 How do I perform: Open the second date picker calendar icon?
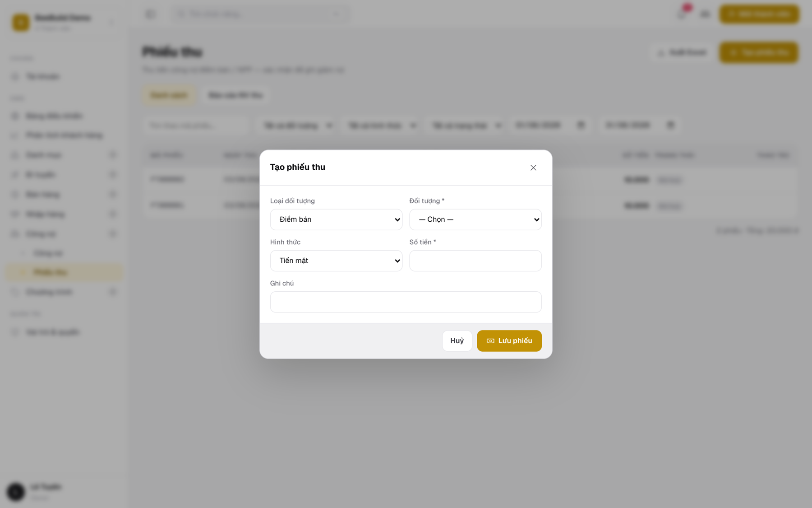coord(670,125)
